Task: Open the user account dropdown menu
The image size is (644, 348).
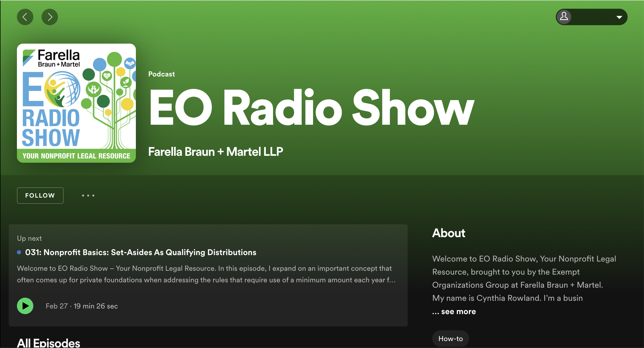Action: tap(592, 17)
